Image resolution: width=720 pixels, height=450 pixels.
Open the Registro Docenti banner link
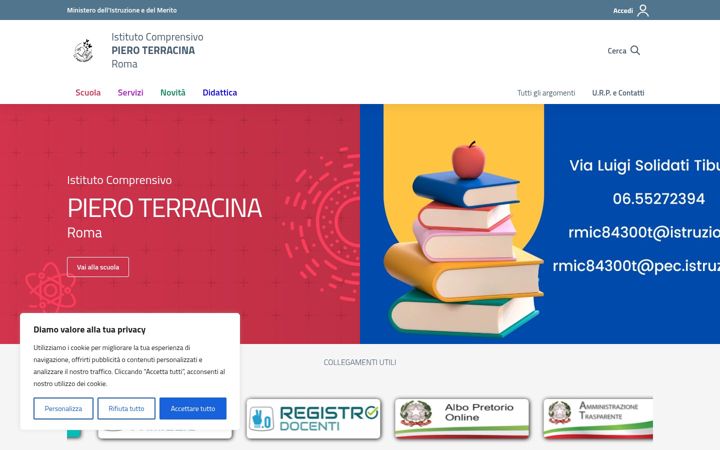pyautogui.click(x=314, y=418)
